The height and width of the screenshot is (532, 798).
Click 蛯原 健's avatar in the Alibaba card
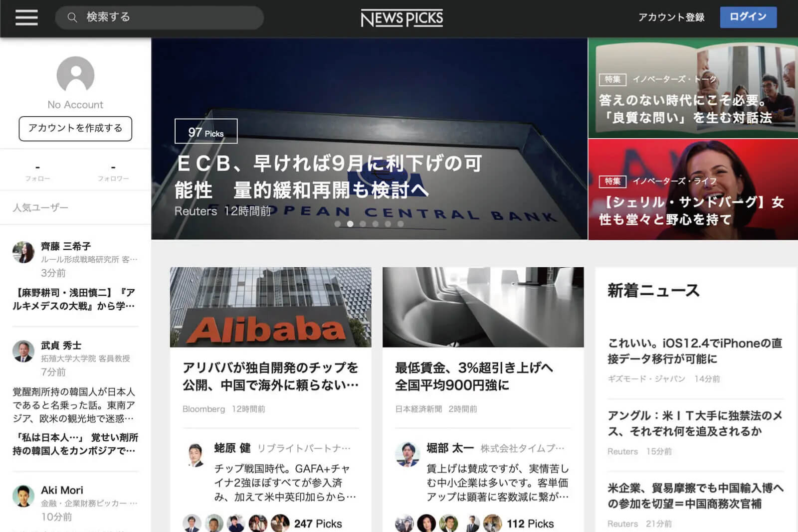pos(195,454)
